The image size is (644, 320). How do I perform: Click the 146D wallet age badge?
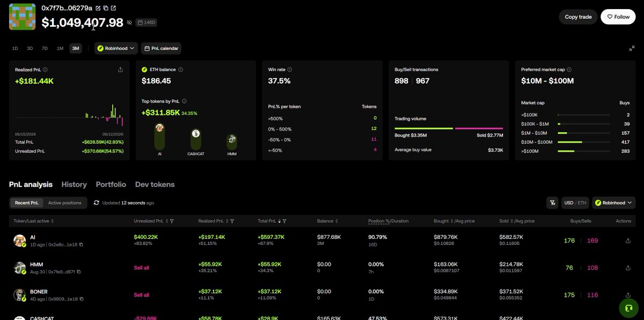(x=147, y=23)
